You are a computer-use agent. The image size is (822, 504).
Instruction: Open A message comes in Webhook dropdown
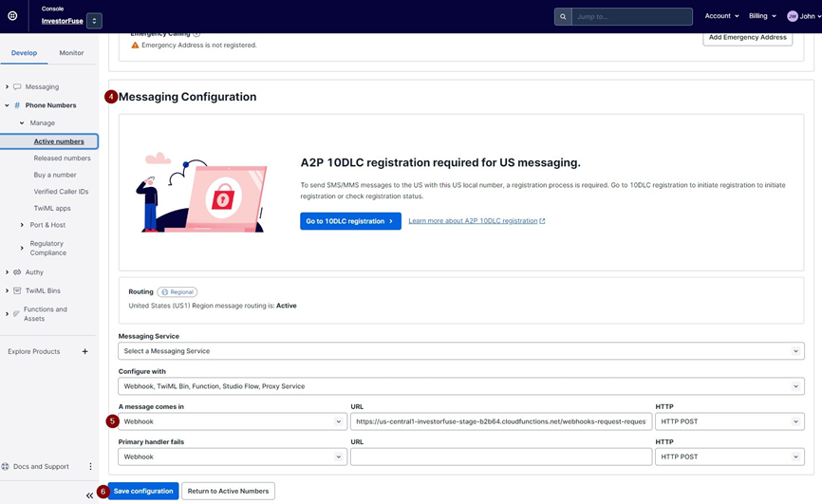pyautogui.click(x=233, y=421)
